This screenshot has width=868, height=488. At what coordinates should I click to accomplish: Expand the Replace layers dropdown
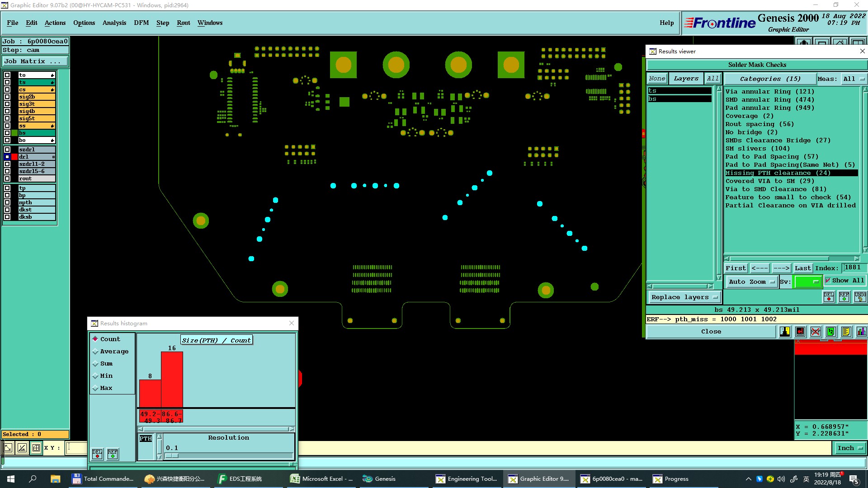point(684,297)
